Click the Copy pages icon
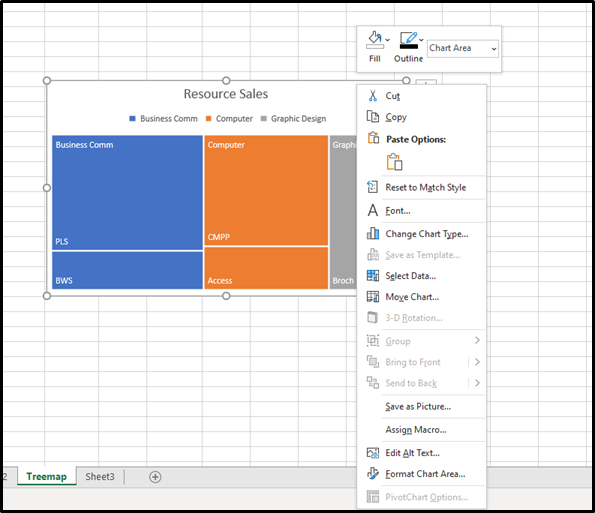The image size is (595, 513). pos(373,116)
